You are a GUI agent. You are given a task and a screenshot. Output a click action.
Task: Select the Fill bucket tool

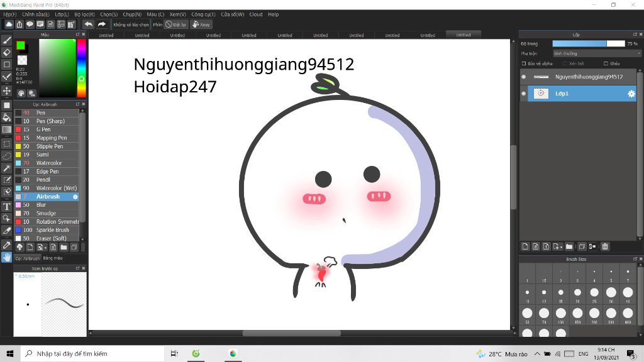[x=7, y=117]
